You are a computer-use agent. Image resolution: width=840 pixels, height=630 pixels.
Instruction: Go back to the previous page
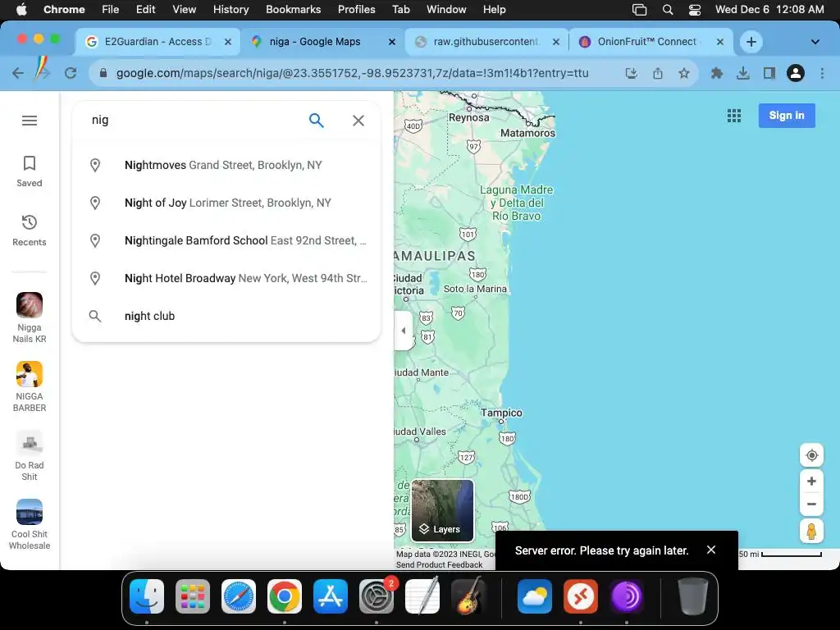tap(18, 73)
